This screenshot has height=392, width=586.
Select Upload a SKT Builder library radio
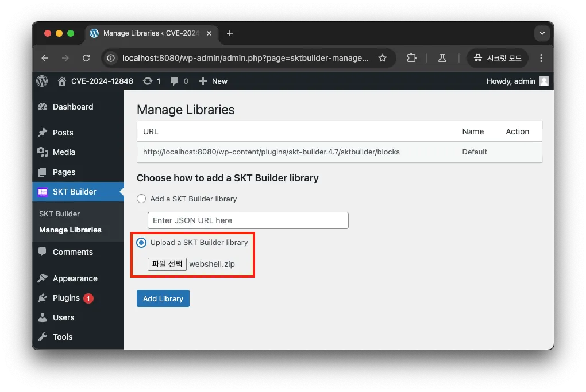click(141, 243)
